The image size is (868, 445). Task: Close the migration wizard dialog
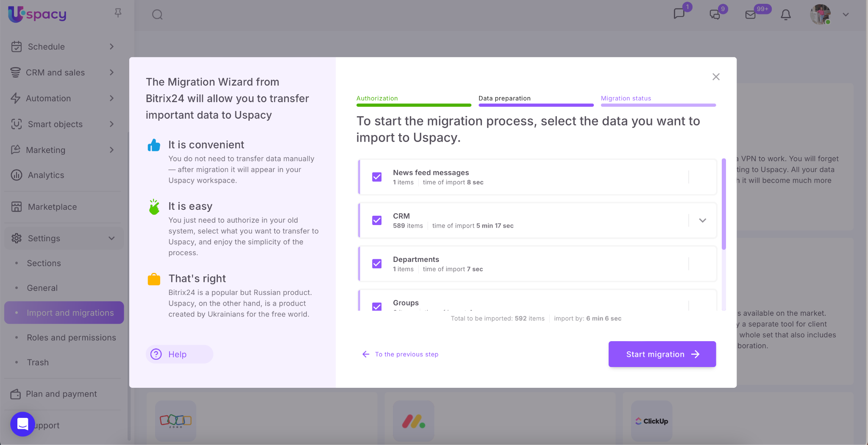point(716,77)
